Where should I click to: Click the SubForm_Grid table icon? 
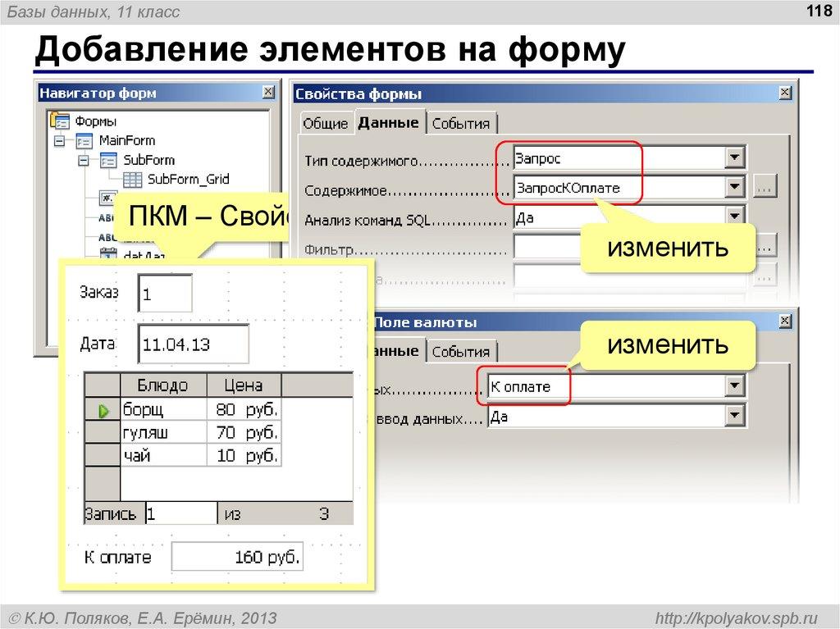[x=134, y=180]
